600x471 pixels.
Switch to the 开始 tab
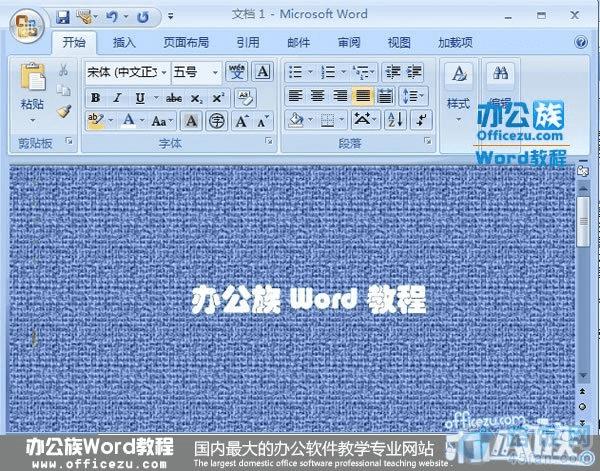point(74,42)
